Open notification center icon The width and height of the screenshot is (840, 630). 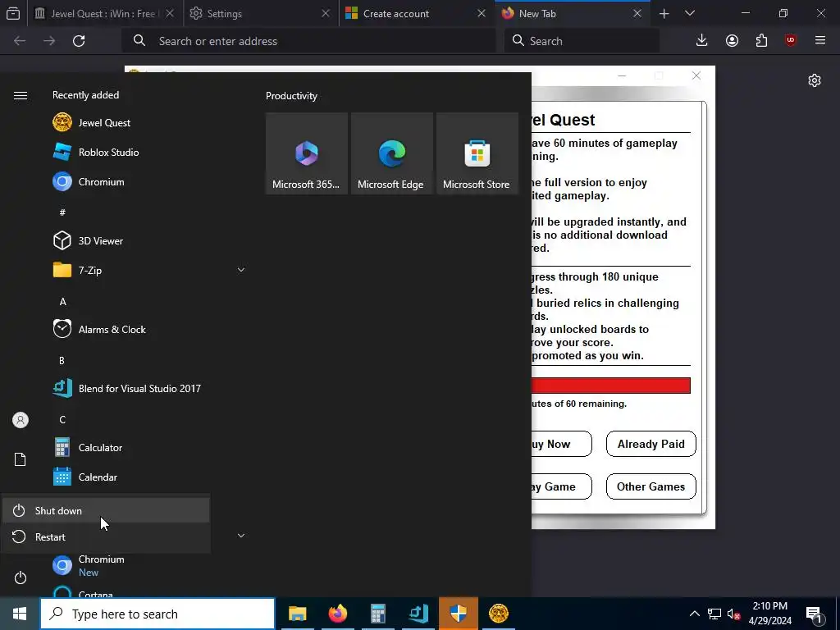click(x=815, y=614)
